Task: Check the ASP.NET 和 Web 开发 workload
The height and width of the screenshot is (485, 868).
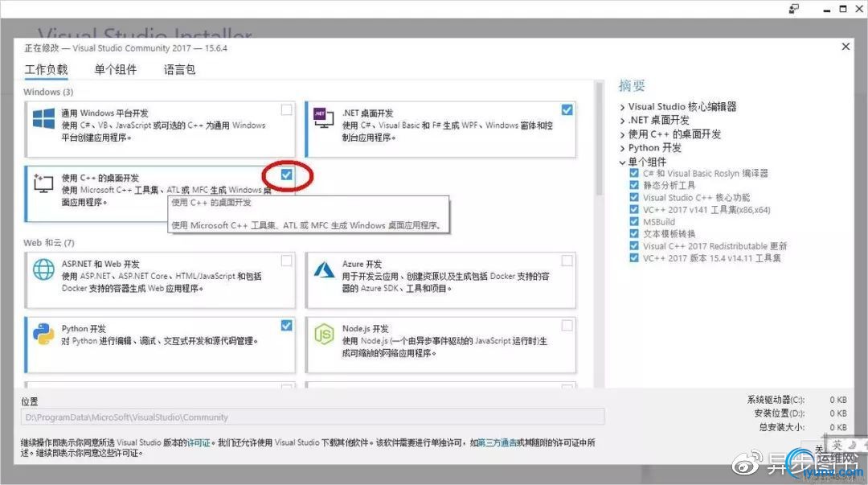Action: (286, 261)
